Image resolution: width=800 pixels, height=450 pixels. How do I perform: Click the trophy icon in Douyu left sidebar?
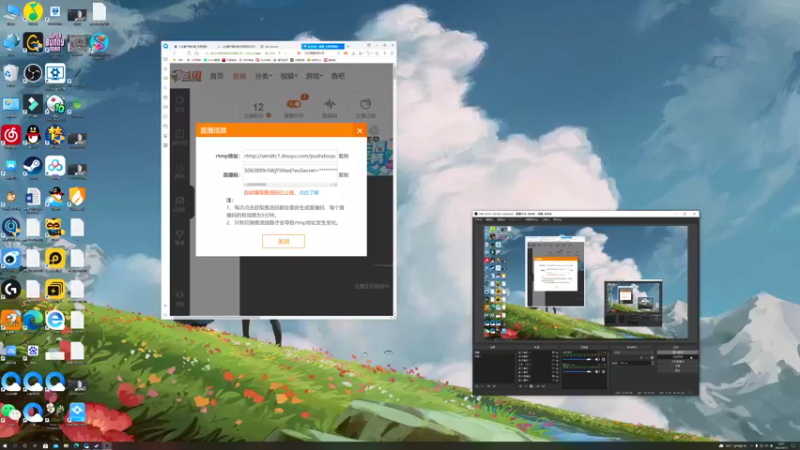coord(180,234)
